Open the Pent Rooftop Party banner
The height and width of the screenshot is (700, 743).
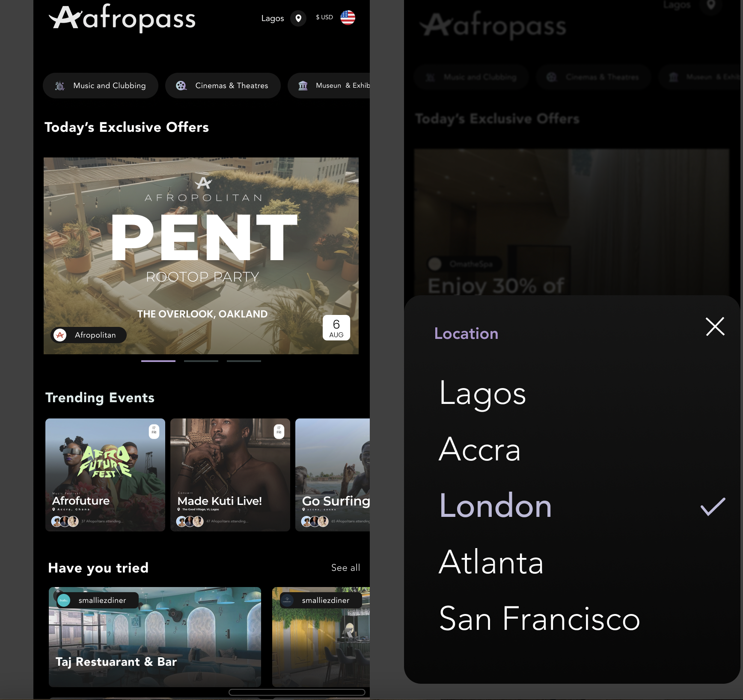pos(201,256)
